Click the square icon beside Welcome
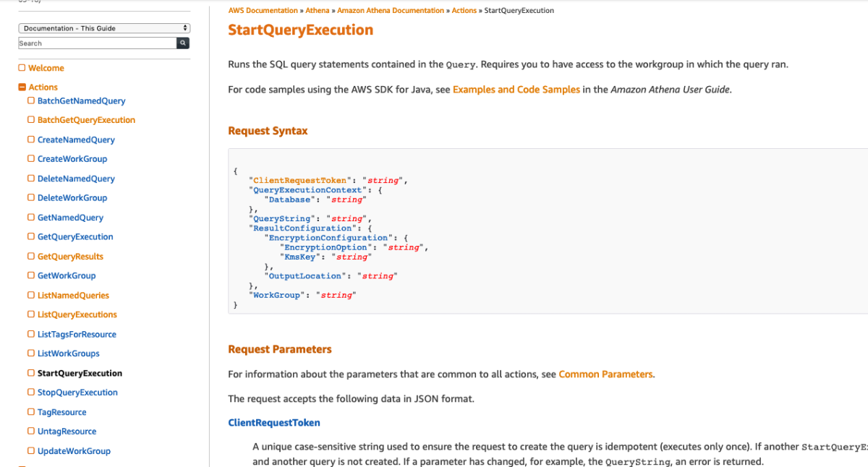868x467 pixels. click(x=22, y=68)
